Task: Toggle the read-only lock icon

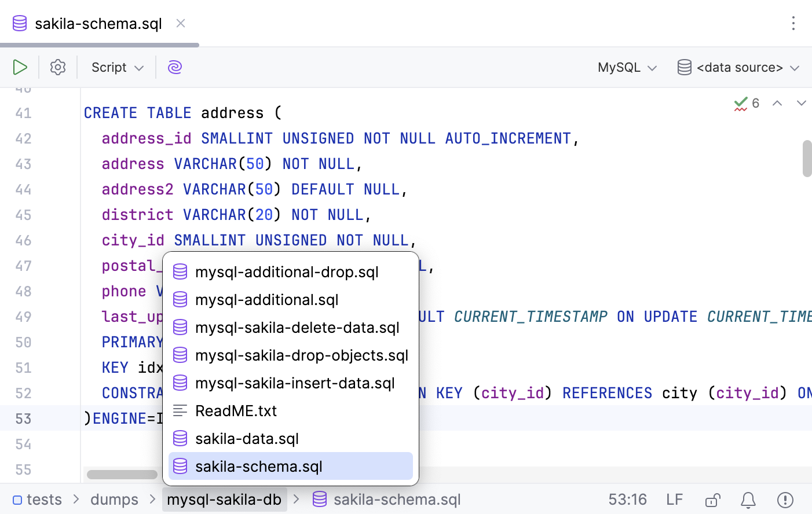Action: click(712, 500)
